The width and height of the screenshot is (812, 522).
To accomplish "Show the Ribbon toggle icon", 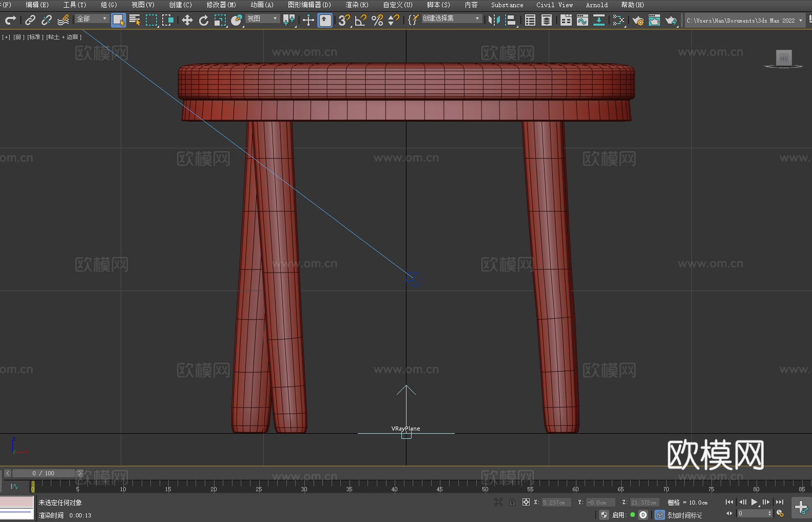I will click(x=566, y=20).
